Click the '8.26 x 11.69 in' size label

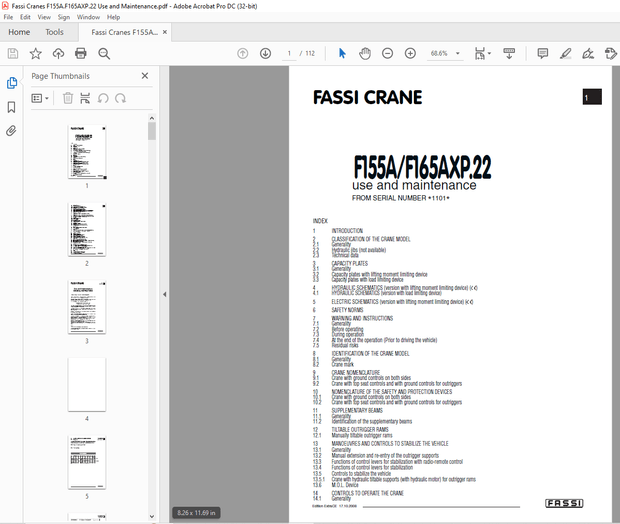coord(196,513)
